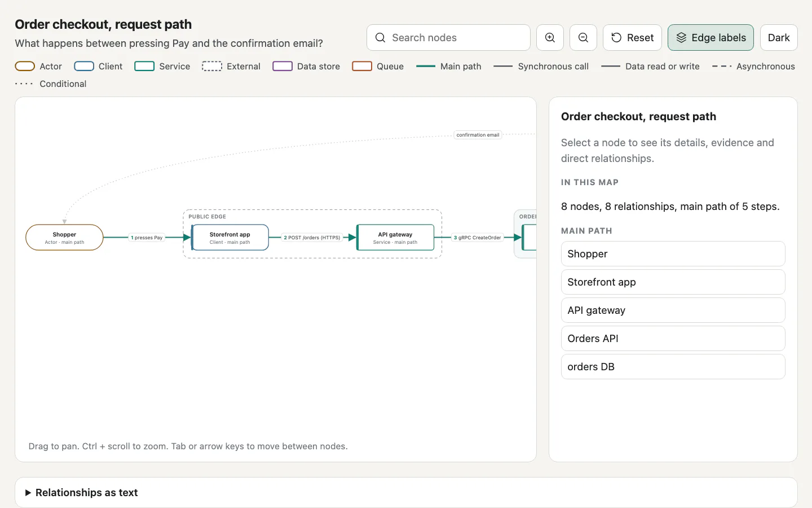Click the zoom in magnifier icon
812x508 pixels.
click(x=550, y=38)
